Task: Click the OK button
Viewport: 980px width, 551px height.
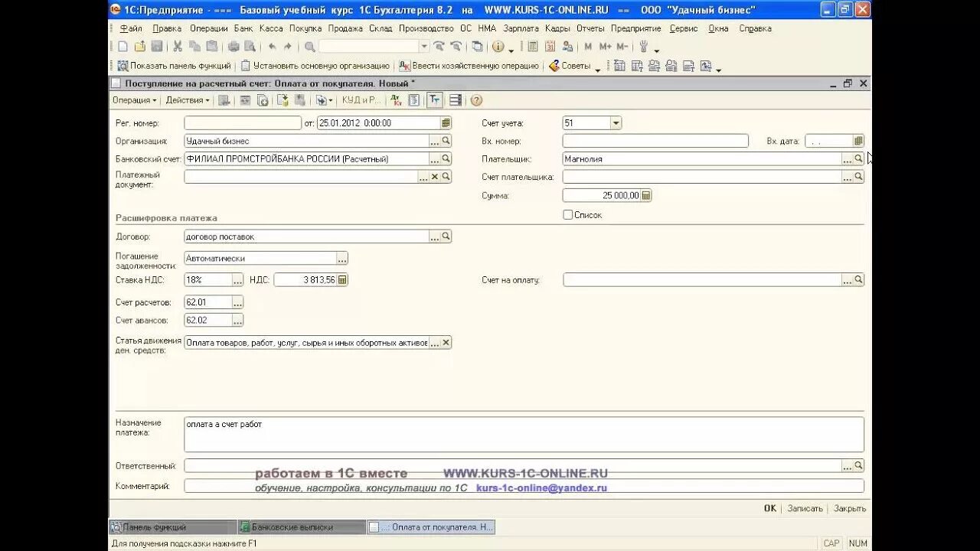Action: 770,508
